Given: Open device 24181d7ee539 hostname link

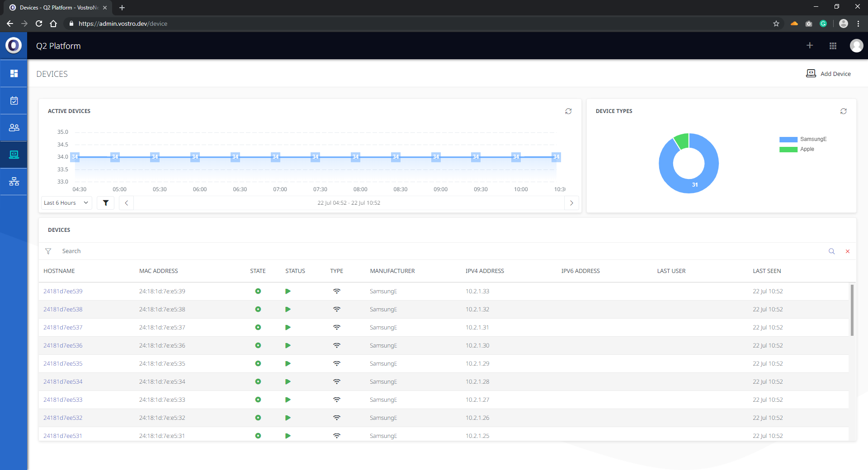Looking at the screenshot, I should coord(63,291).
